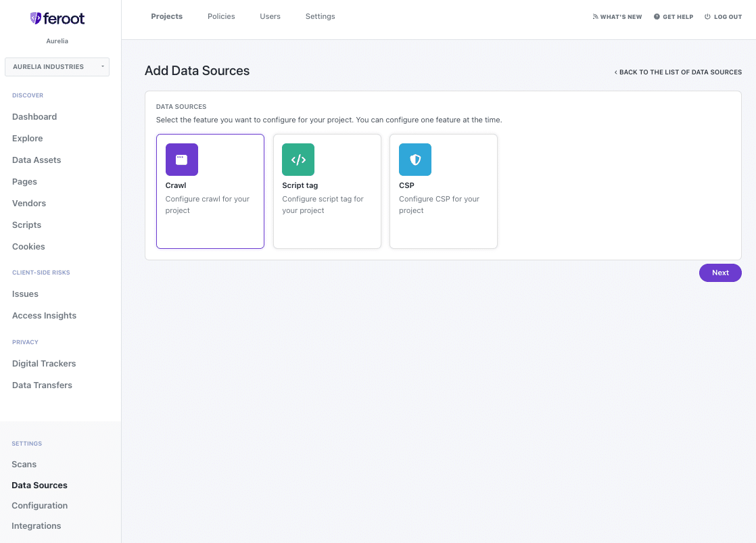Select the Script tag data source card
756x543 pixels.
click(x=327, y=191)
